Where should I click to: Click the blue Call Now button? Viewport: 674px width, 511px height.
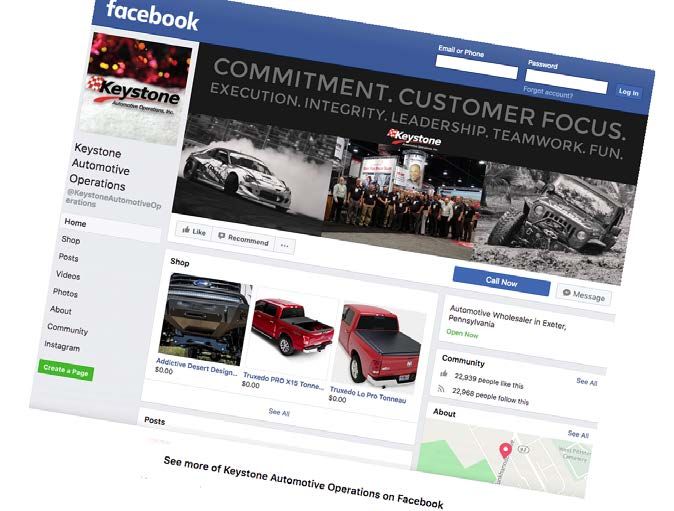click(502, 281)
